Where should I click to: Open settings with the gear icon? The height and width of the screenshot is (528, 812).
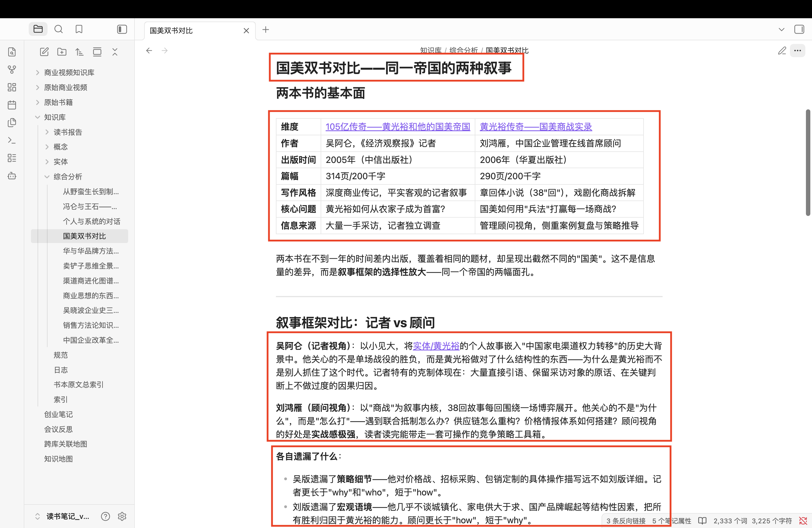(x=122, y=516)
